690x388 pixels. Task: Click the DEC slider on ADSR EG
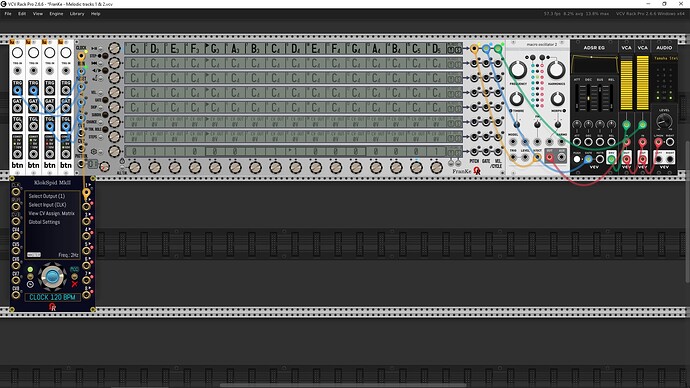pos(588,97)
